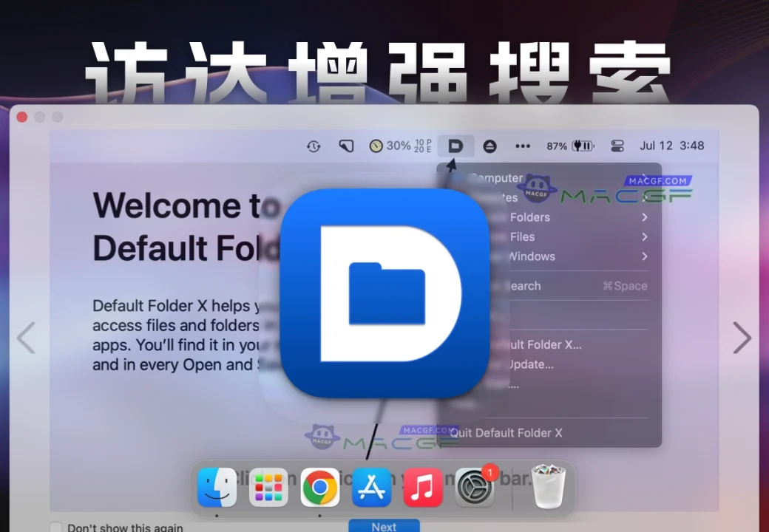Open Music app from the Dock
This screenshot has height=532, width=769.
423,488
